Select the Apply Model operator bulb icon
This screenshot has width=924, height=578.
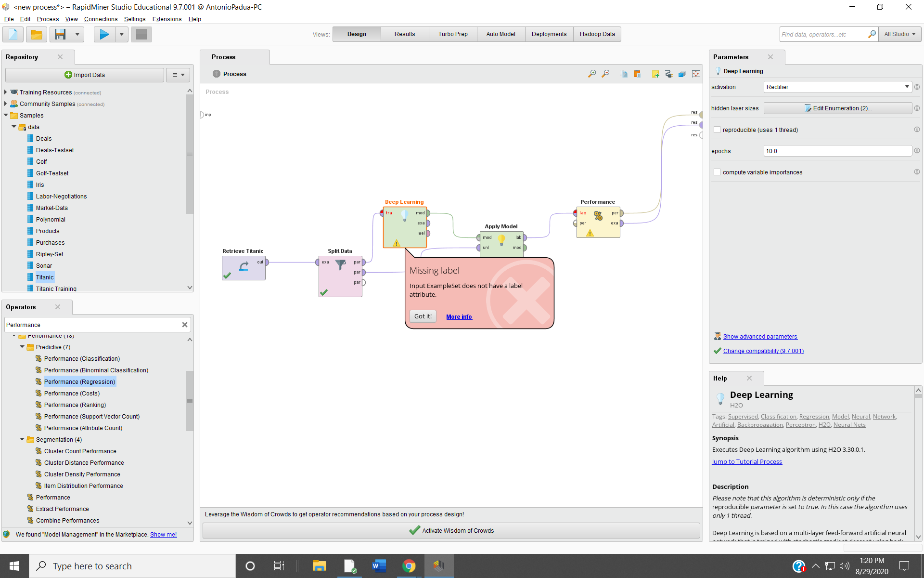(x=501, y=239)
